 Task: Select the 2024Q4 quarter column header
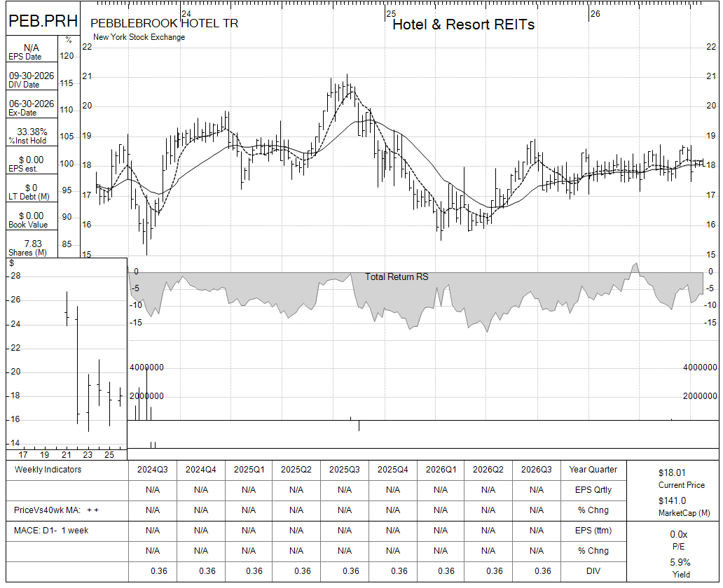201,470
